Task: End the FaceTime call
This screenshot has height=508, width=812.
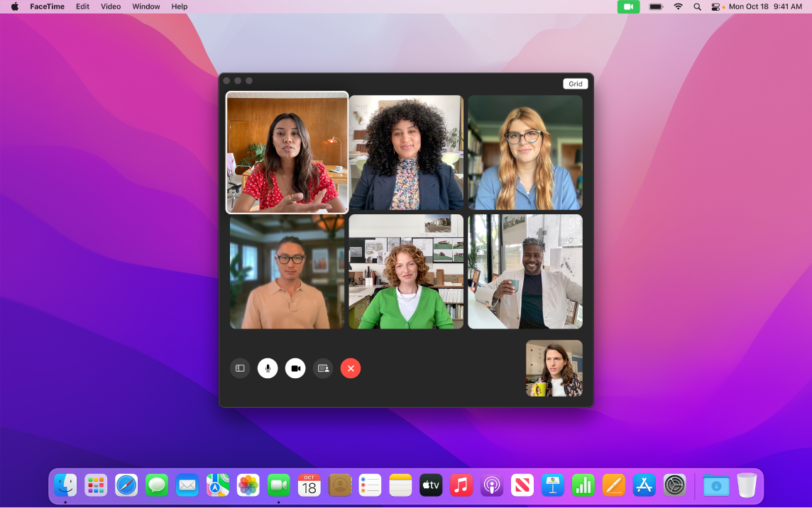Action: 351,368
